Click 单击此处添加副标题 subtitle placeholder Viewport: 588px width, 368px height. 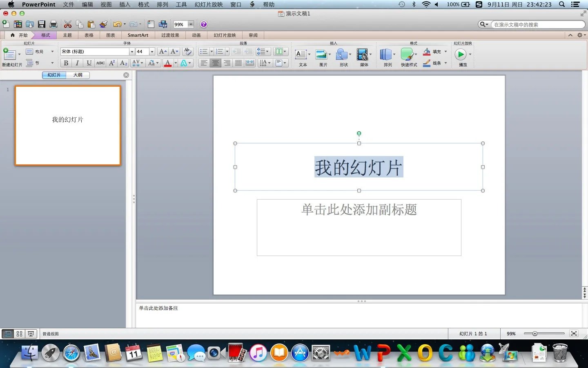[359, 211]
